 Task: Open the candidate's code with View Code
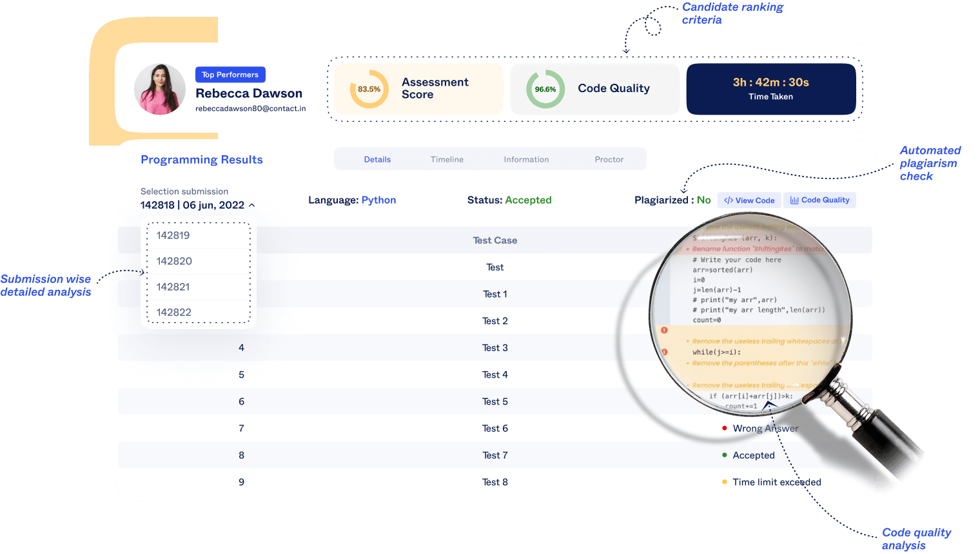749,200
